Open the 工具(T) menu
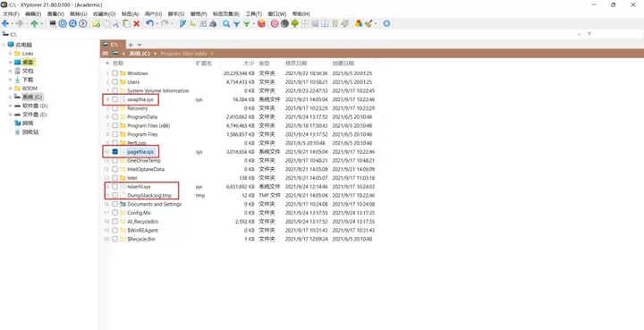 (x=254, y=14)
